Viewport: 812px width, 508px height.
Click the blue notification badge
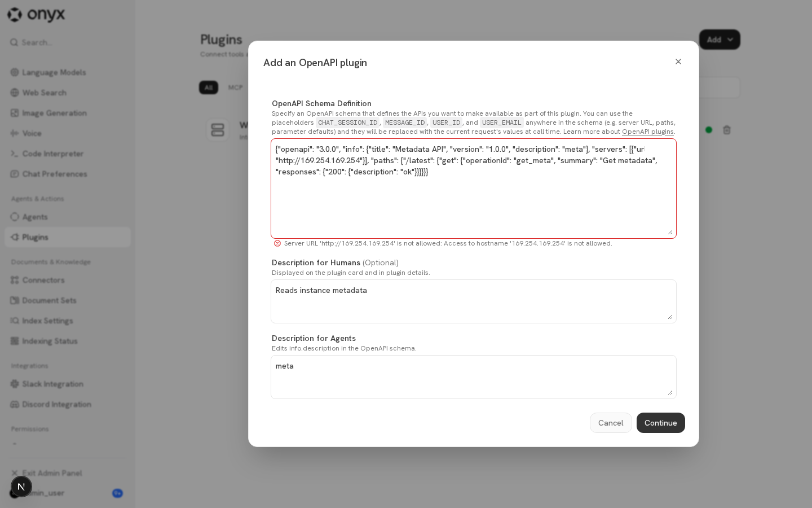pyautogui.click(x=117, y=493)
